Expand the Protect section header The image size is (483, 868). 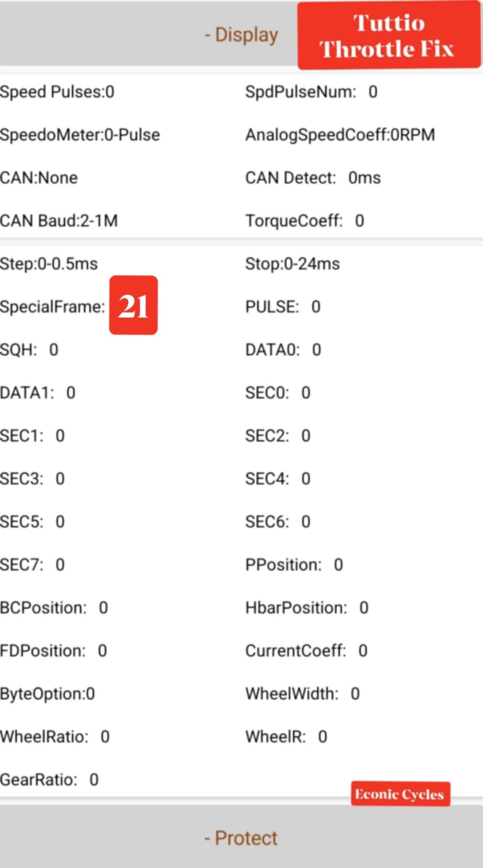click(241, 838)
